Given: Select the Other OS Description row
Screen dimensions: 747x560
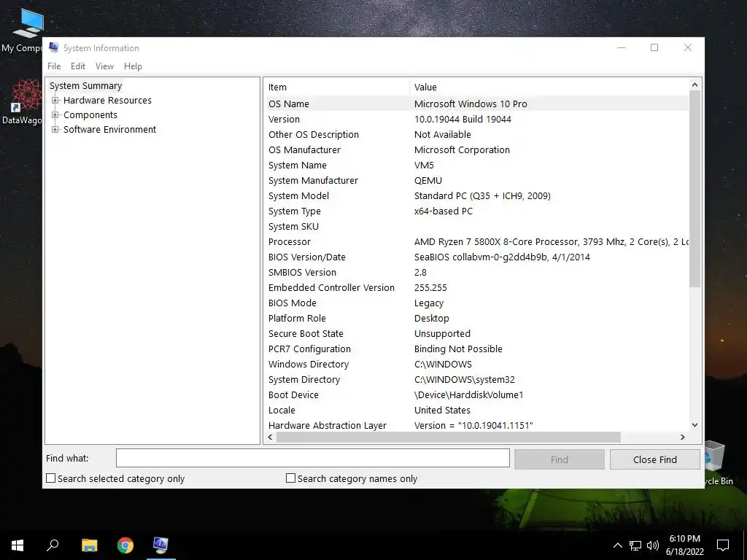Looking at the screenshot, I should coord(476,134).
